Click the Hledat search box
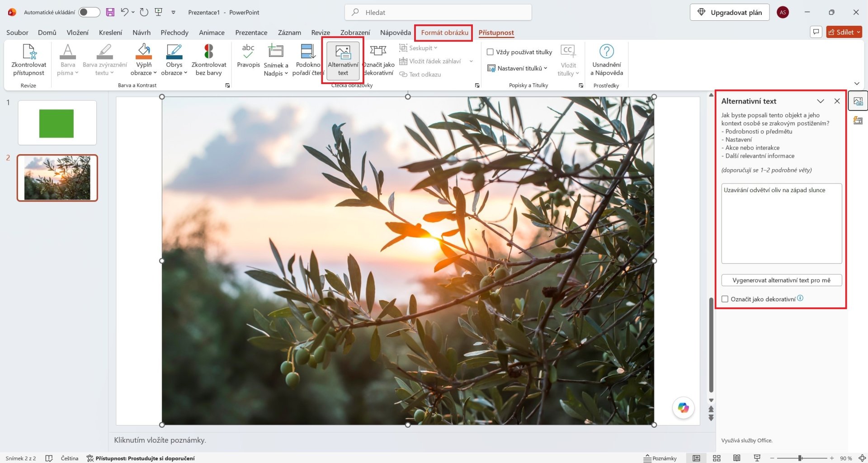Screen dimensions: 868x463 tap(438, 12)
